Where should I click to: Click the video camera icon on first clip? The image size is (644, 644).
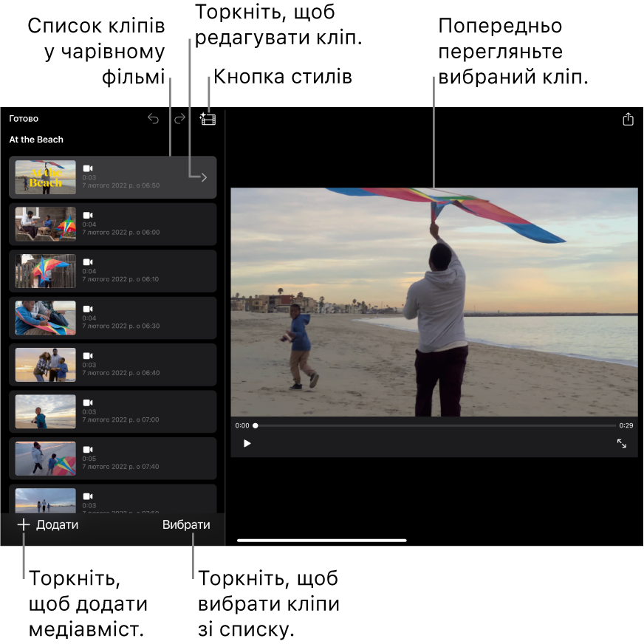[88, 168]
